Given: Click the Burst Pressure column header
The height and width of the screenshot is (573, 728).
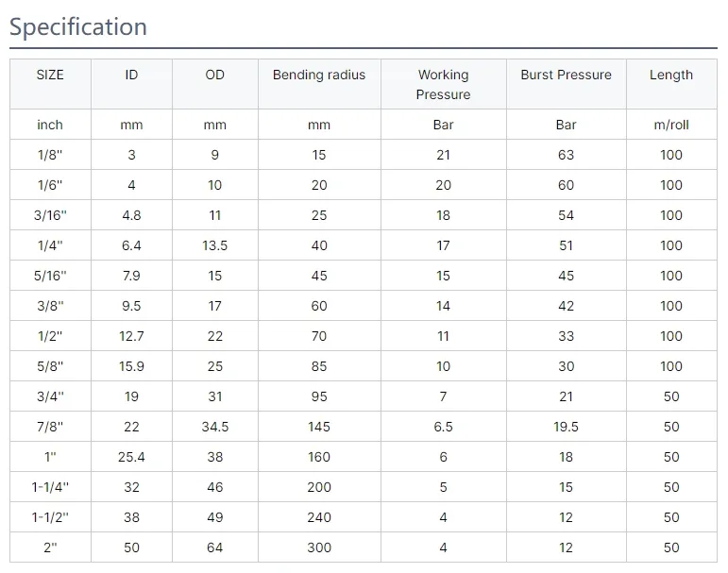Looking at the screenshot, I should pyautogui.click(x=566, y=75).
